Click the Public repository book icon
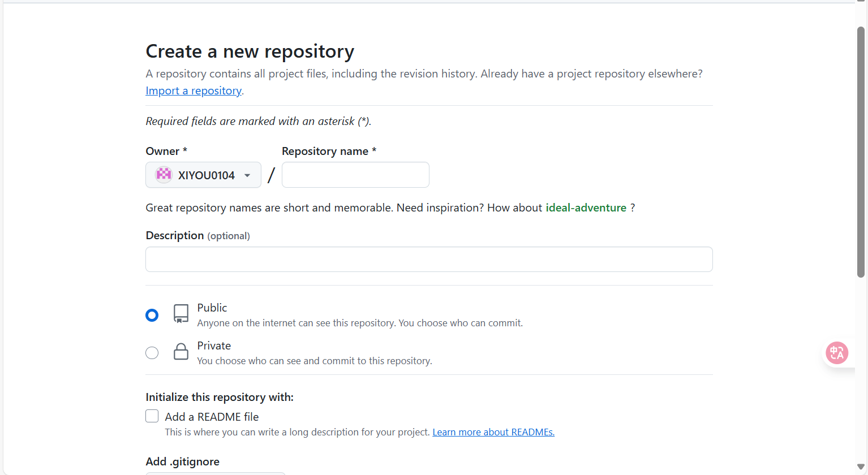 tap(181, 314)
